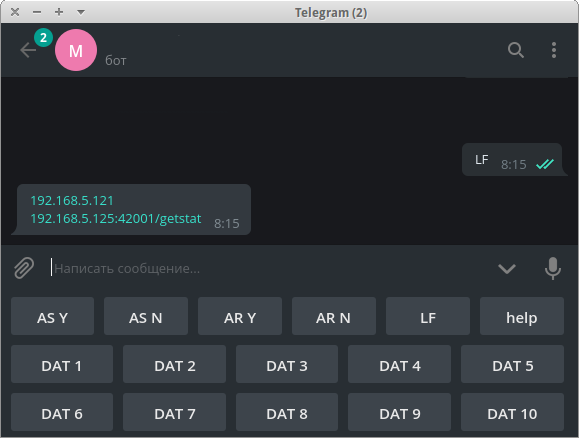Click the sent LF message bubble
Screen dimensions: 579x438
pyautogui.click(x=512, y=160)
